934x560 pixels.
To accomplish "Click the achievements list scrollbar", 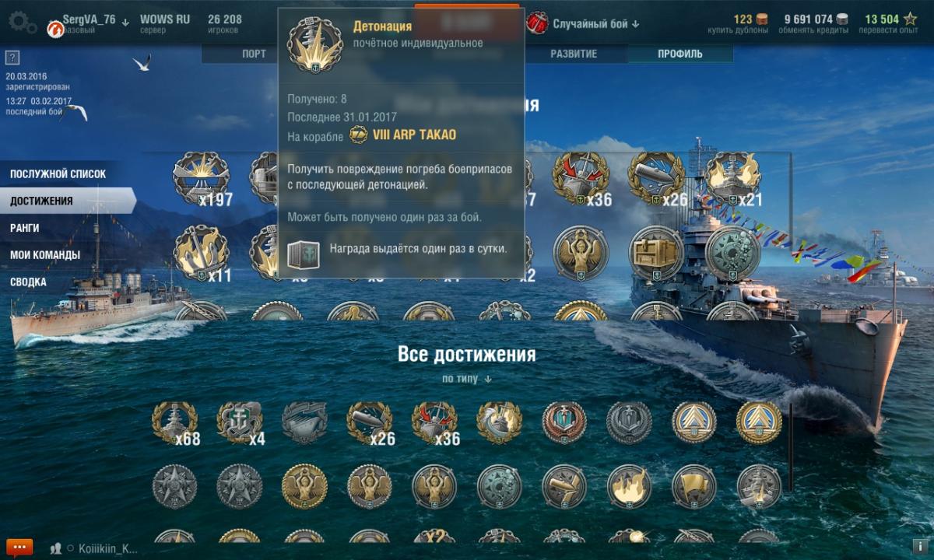I will pyautogui.click(x=790, y=446).
